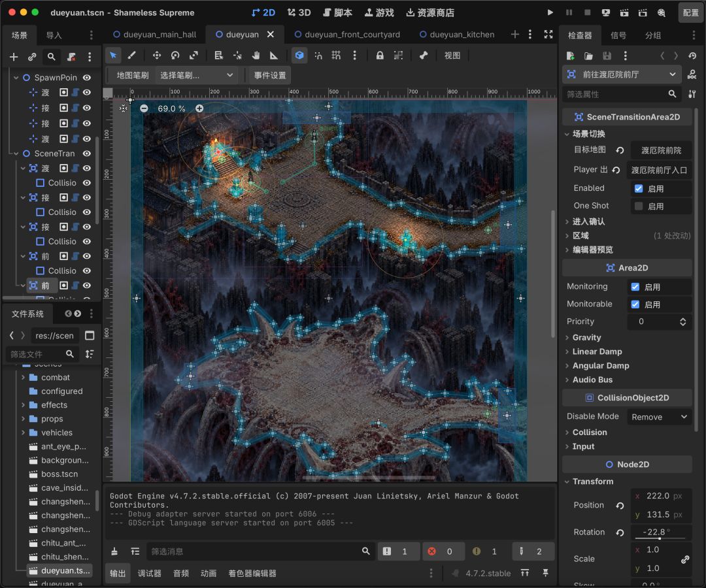Clear the output log broom icon
Viewport: 706px width, 588px height.
tap(114, 551)
